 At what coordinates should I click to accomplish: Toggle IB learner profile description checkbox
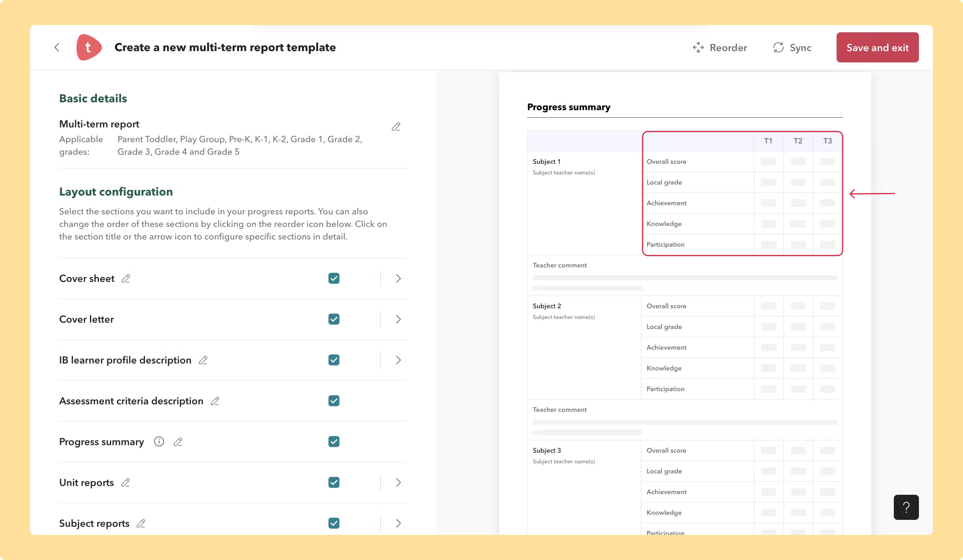tap(334, 360)
